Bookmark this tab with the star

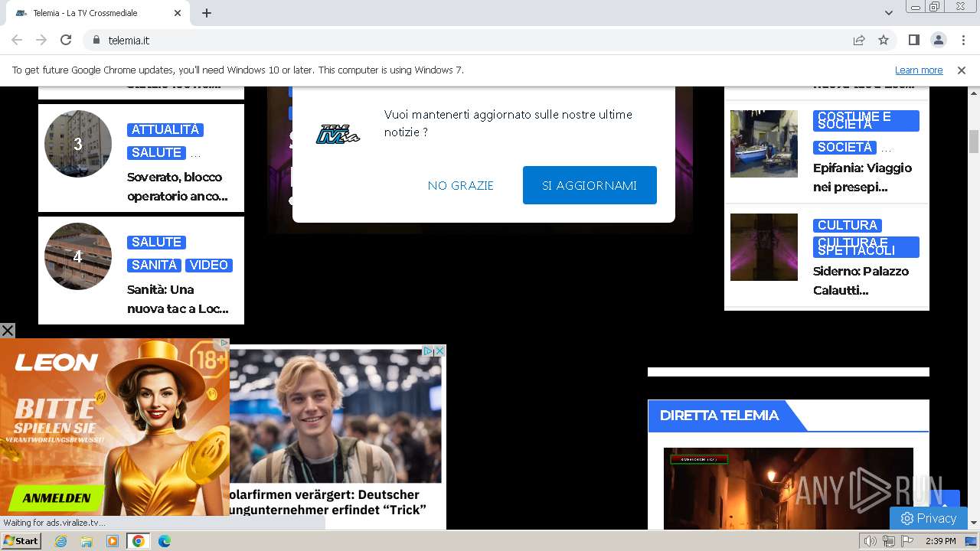coord(884,40)
